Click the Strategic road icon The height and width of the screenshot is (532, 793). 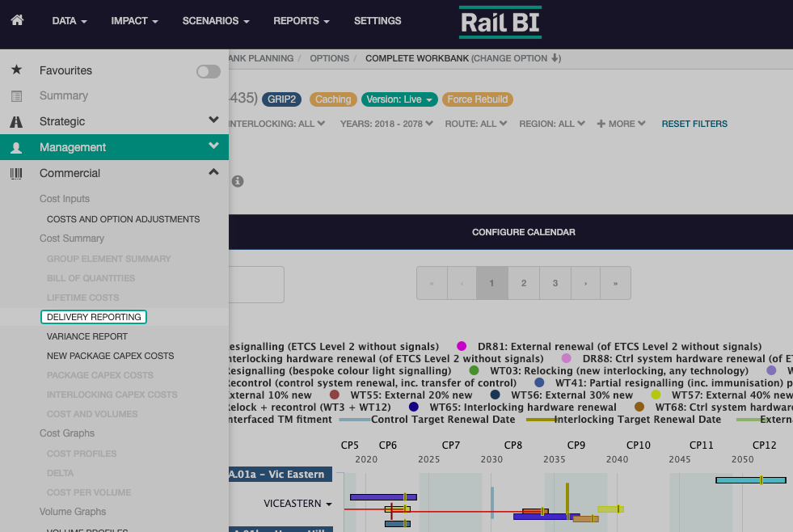click(x=16, y=122)
